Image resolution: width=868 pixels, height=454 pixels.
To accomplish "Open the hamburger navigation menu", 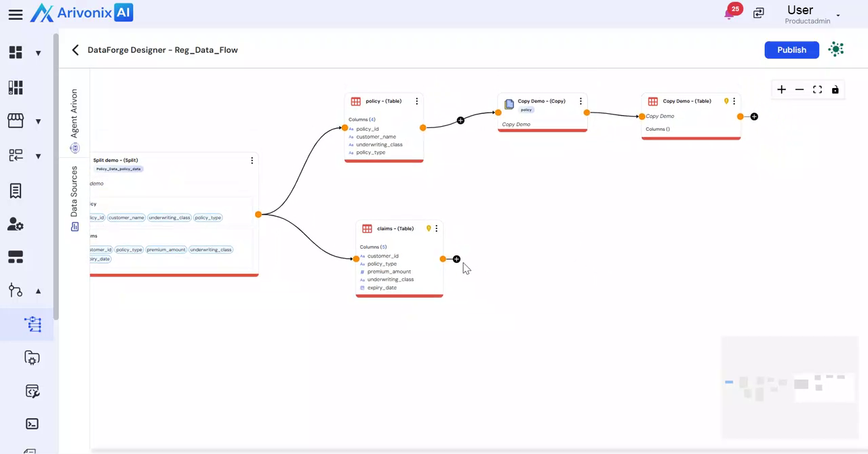I will click(15, 14).
